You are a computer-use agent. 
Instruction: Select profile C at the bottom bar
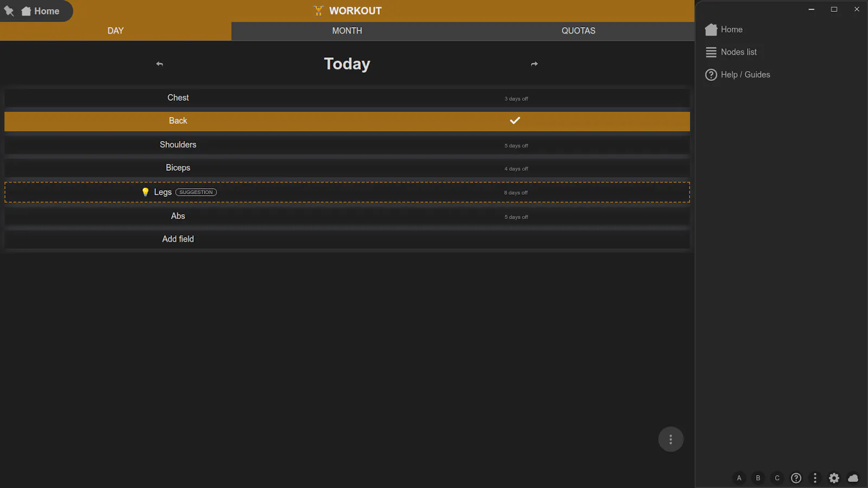coord(777,478)
